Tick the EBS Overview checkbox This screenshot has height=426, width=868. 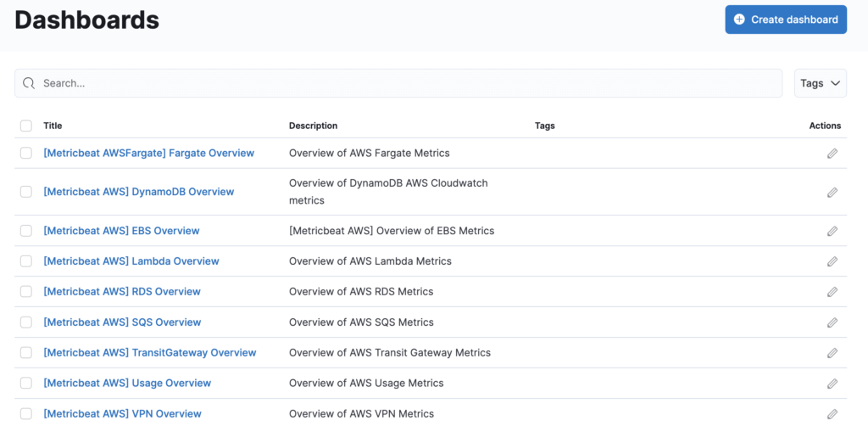pos(26,231)
